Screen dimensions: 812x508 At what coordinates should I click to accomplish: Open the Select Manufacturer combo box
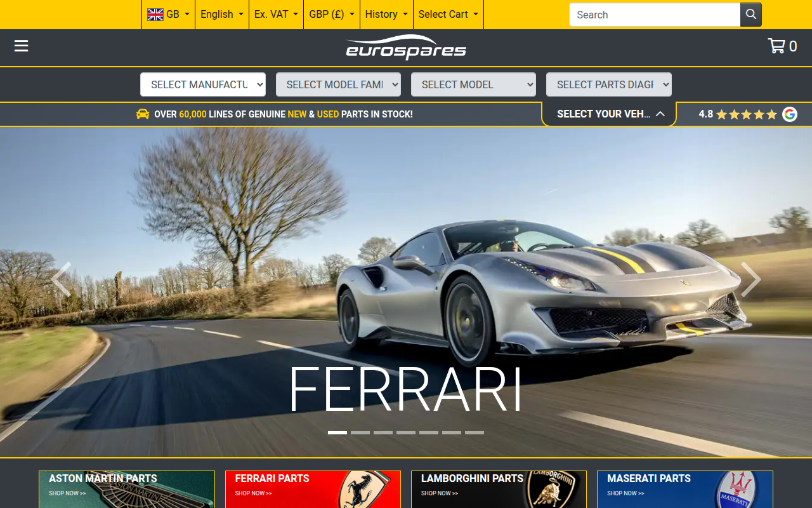203,84
